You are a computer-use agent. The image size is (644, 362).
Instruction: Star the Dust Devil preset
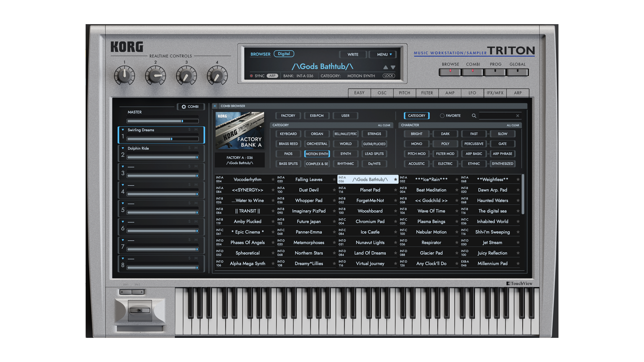[x=334, y=190]
